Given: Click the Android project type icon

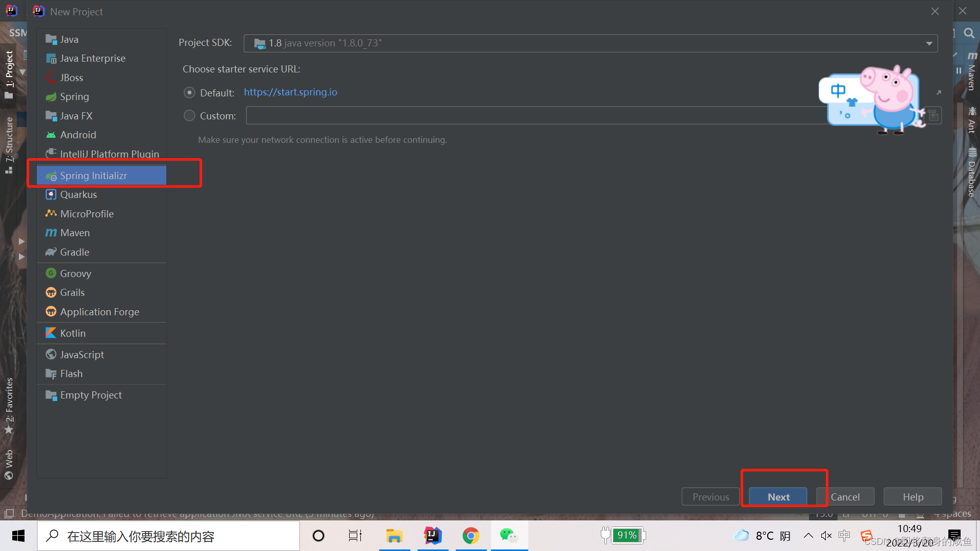Looking at the screenshot, I should point(51,135).
